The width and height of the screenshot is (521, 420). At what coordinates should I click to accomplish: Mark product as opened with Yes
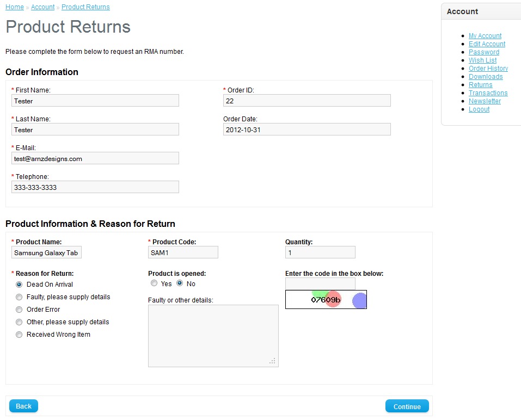pos(154,283)
